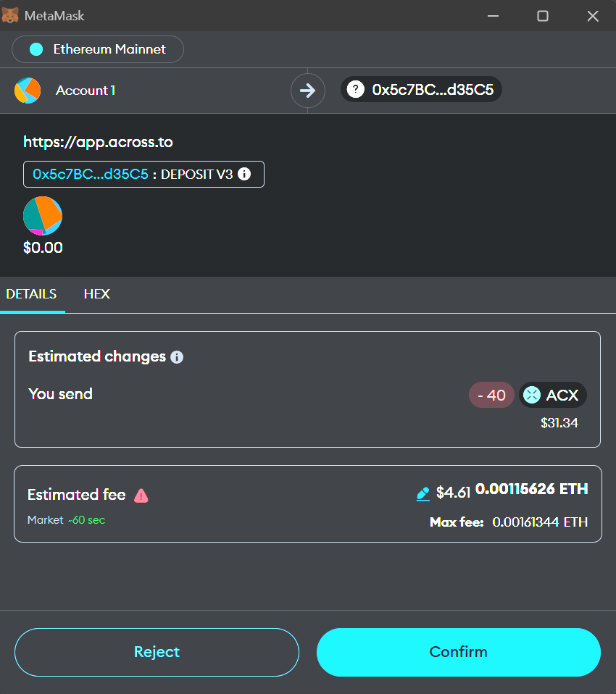The width and height of the screenshot is (616, 694).
Task: Open the DEPOSIT V3 contract details pill
Action: [143, 174]
